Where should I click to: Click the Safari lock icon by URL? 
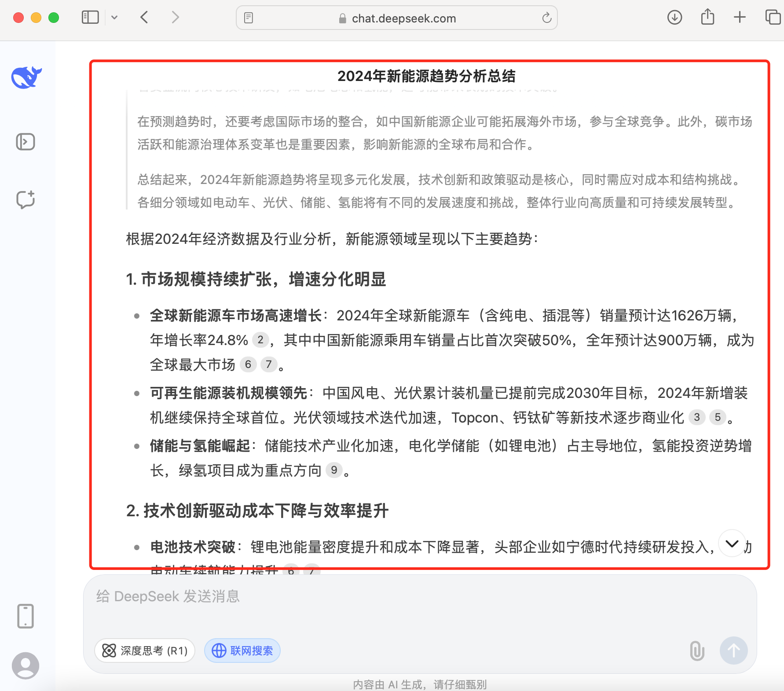342,18
